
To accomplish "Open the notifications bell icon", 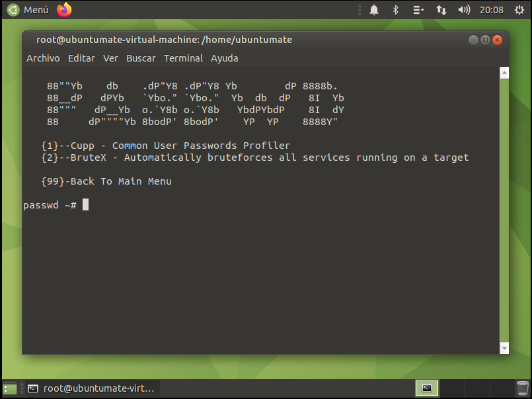I will pos(374,10).
